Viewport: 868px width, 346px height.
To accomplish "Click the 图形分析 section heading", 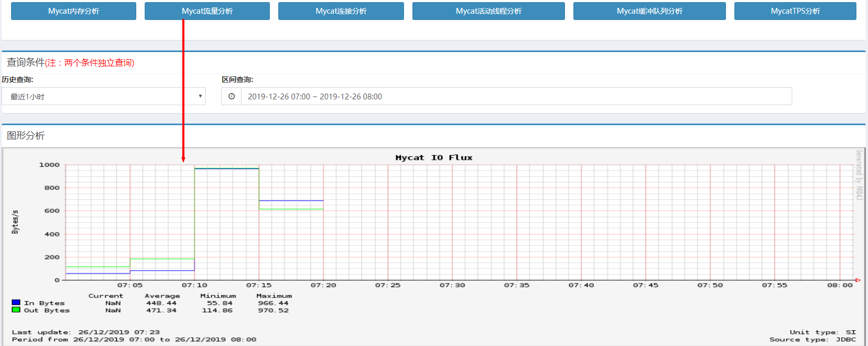I will tap(26, 136).
